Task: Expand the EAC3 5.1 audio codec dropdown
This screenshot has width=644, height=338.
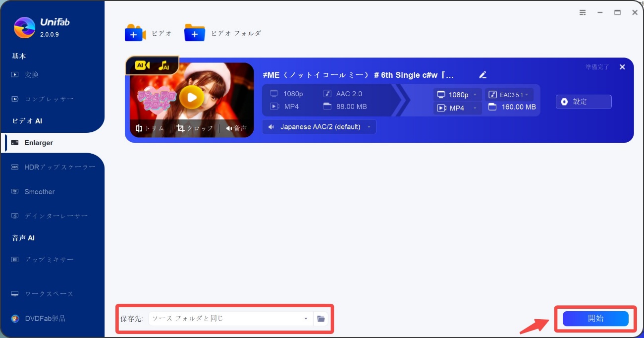Action: (x=509, y=95)
